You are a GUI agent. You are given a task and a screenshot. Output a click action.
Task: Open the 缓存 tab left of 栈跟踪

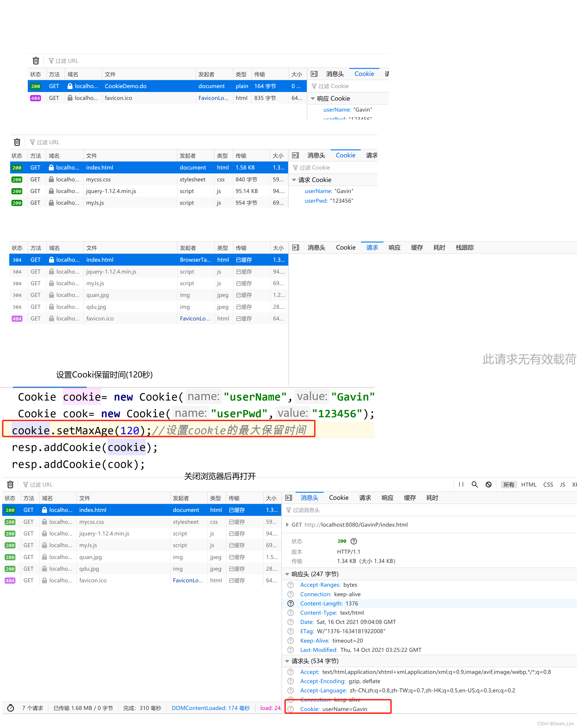pyautogui.click(x=417, y=247)
